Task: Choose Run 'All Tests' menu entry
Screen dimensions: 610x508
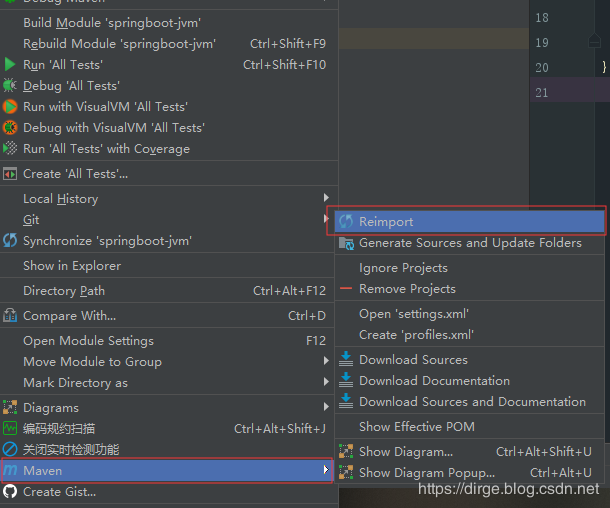Action: [x=169, y=65]
